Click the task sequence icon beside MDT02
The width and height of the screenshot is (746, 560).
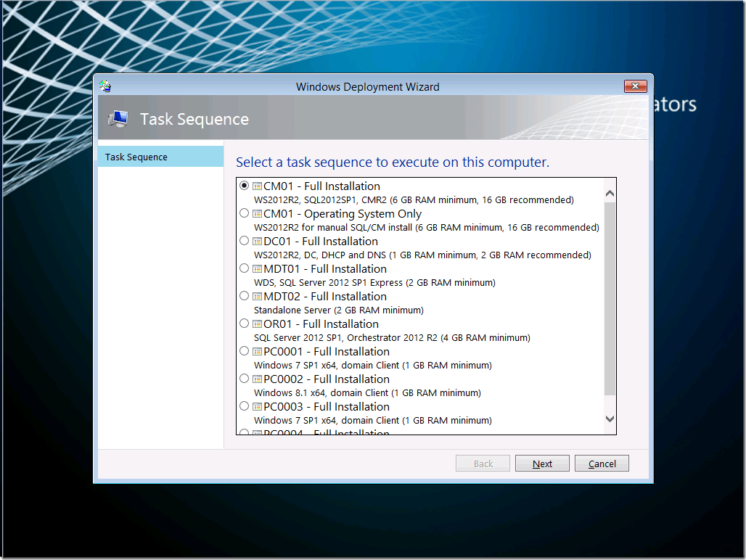[258, 296]
